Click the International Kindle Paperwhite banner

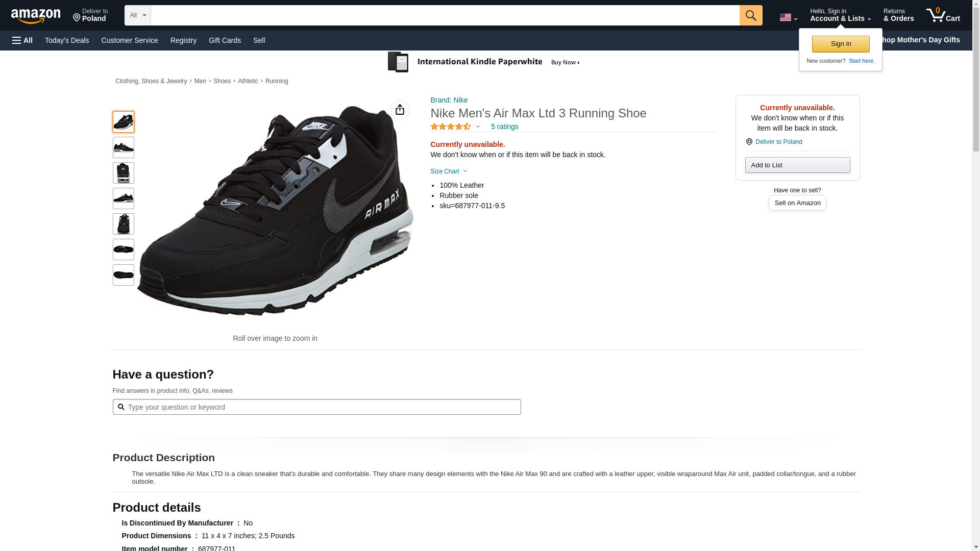coord(484,62)
